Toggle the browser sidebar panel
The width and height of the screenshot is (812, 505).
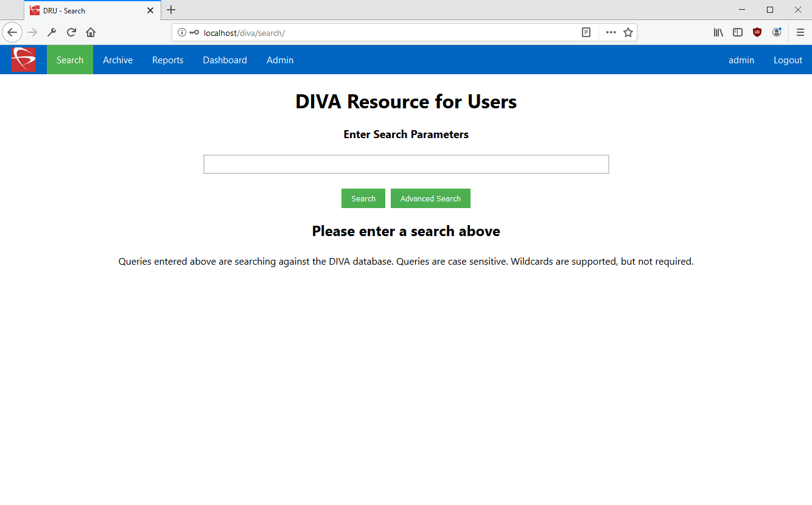tap(738, 32)
